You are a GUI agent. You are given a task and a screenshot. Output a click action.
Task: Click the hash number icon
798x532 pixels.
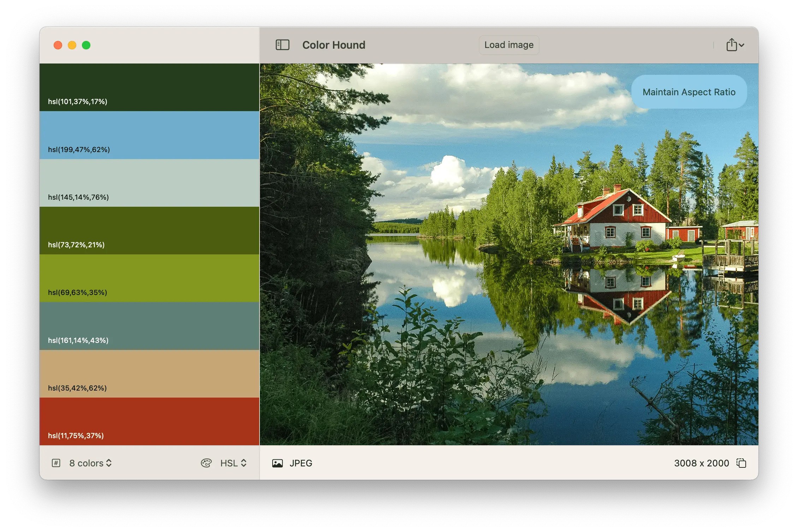(56, 463)
